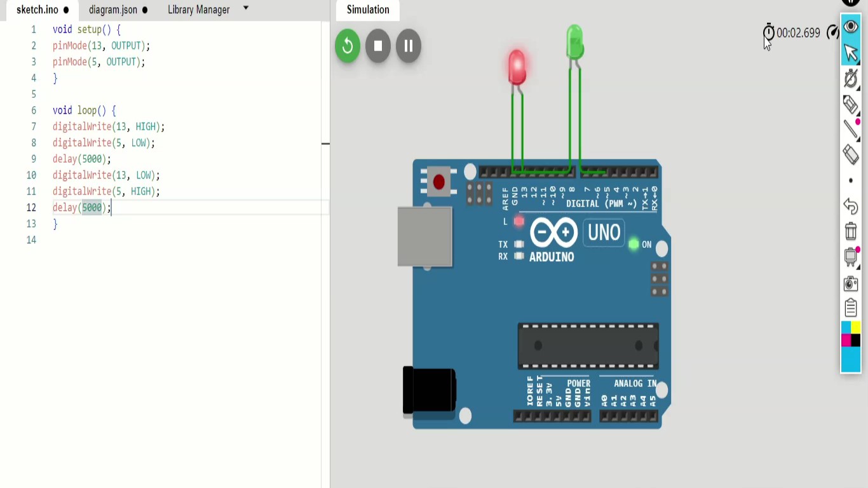
Task: Select the arrow pointer tool
Action: [851, 53]
